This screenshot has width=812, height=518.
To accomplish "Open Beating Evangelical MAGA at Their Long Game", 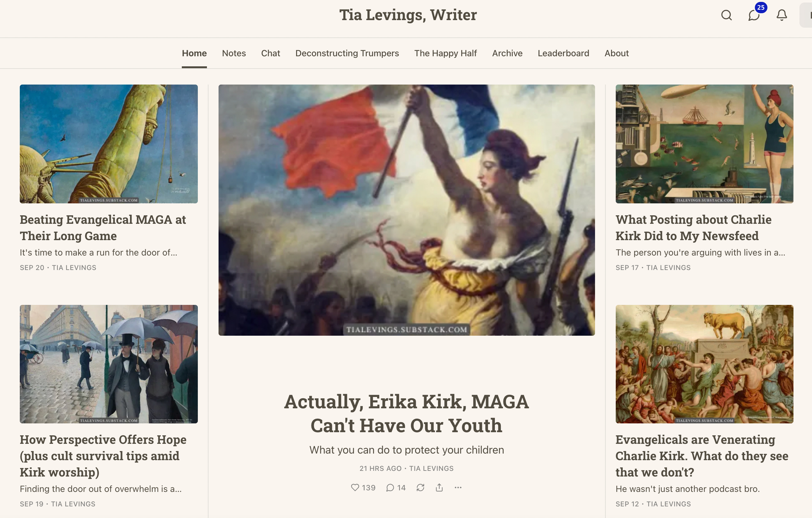I will 103,228.
